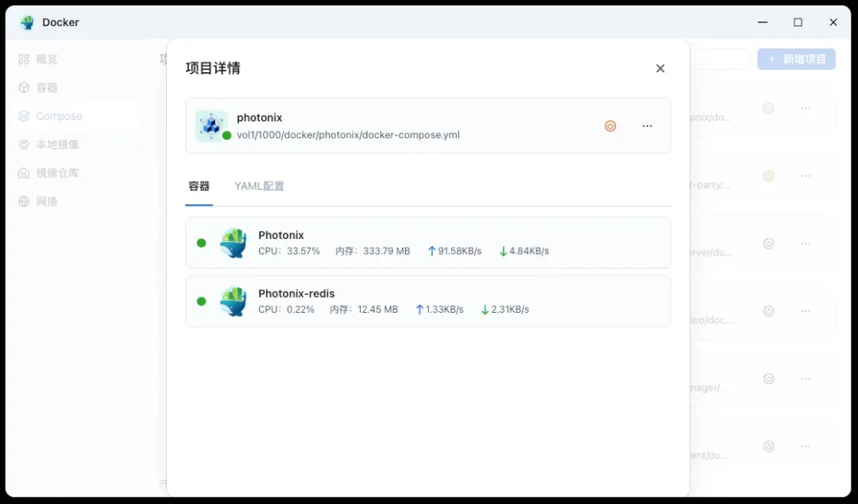Screen dimensions: 858x504
Task: Open the photonix project more options menu
Action: (647, 125)
